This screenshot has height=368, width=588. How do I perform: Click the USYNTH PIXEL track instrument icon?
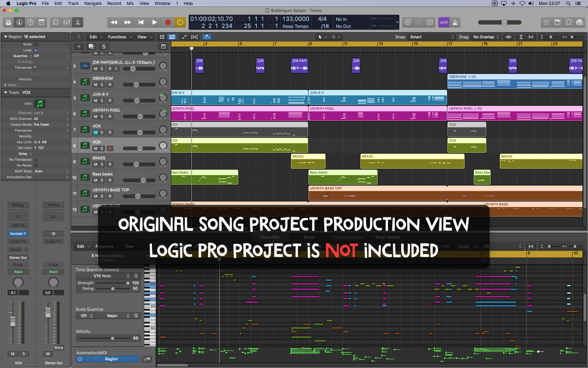tap(85, 114)
